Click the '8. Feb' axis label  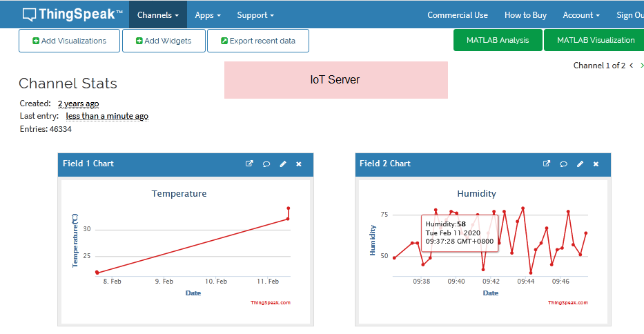pyautogui.click(x=112, y=282)
